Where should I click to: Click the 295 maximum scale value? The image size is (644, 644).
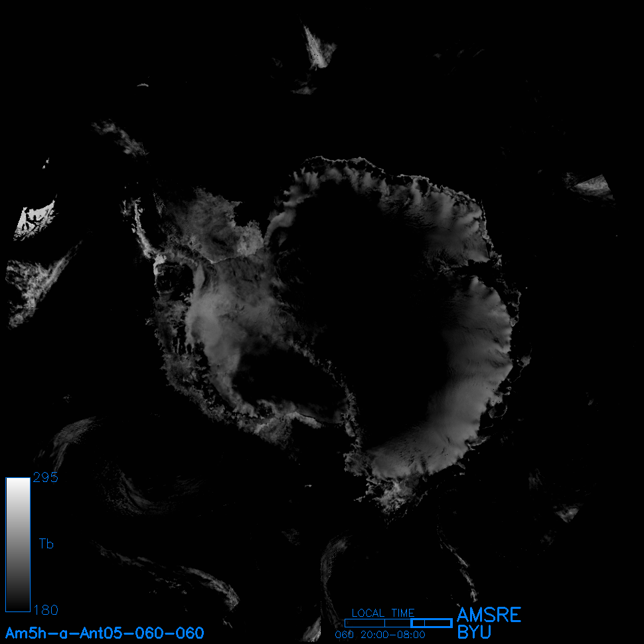[45, 478]
